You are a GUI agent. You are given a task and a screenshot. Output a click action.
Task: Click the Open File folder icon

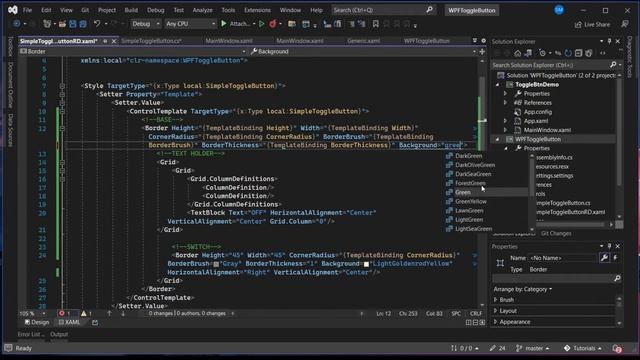[62, 24]
